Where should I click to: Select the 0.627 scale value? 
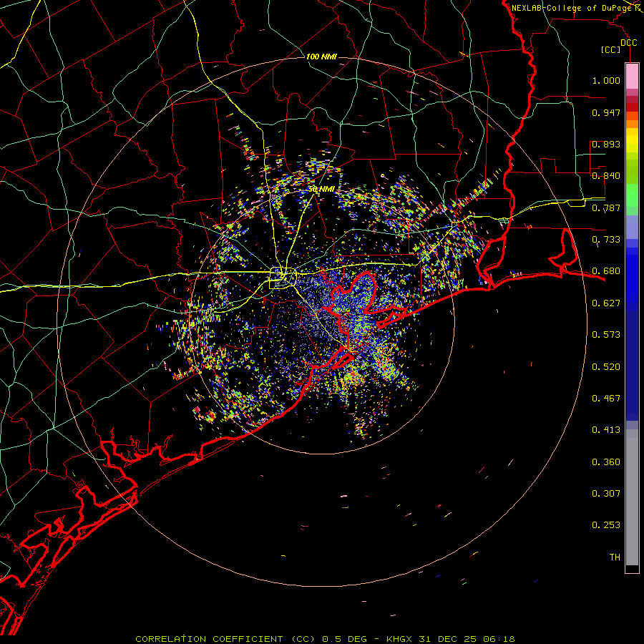click(x=606, y=303)
